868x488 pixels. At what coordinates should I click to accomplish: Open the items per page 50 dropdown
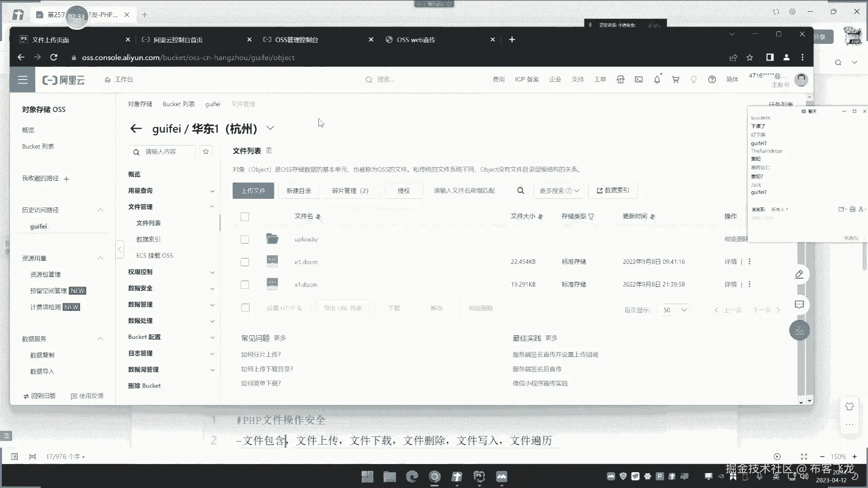pyautogui.click(x=675, y=310)
